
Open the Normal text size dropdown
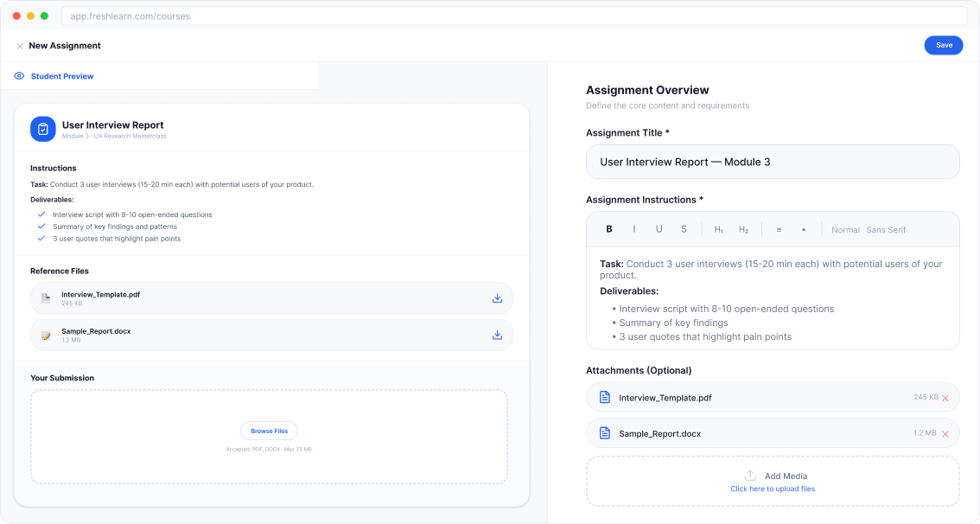(x=845, y=230)
